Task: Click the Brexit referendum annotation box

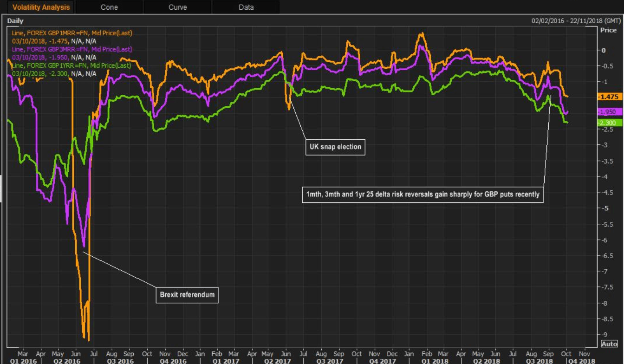Action: pos(187,295)
